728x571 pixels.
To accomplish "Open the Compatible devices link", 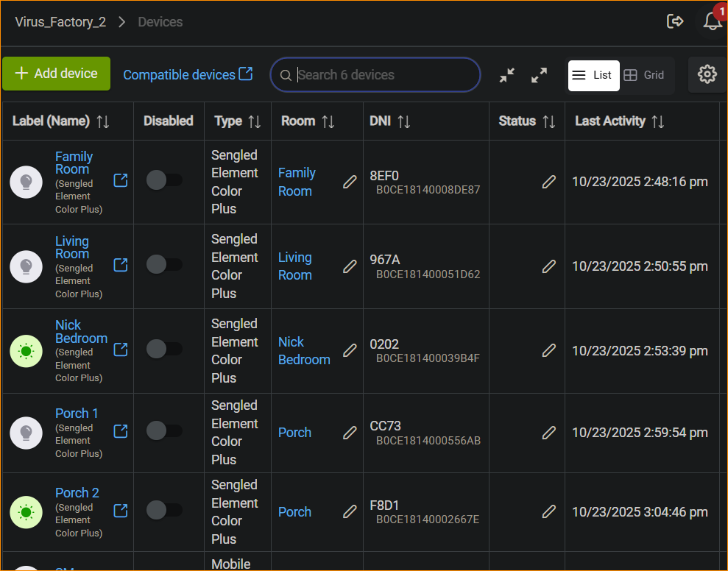I will point(188,75).
